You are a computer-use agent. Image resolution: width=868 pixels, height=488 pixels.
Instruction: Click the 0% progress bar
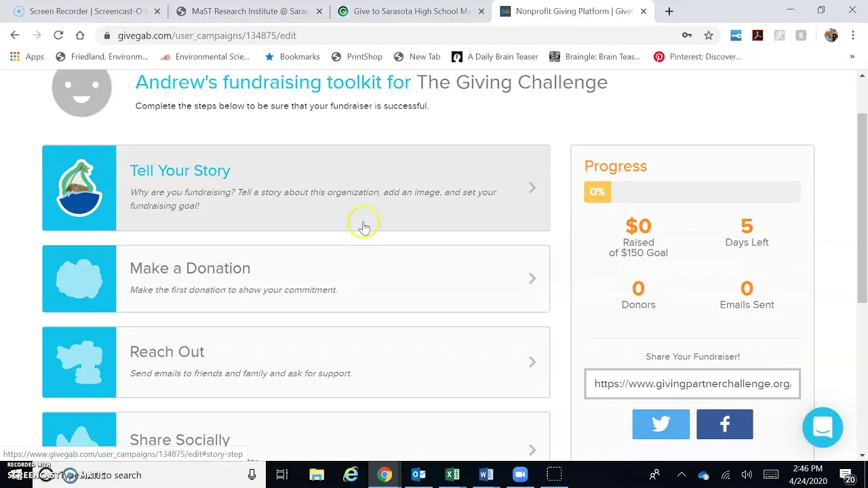pos(692,192)
